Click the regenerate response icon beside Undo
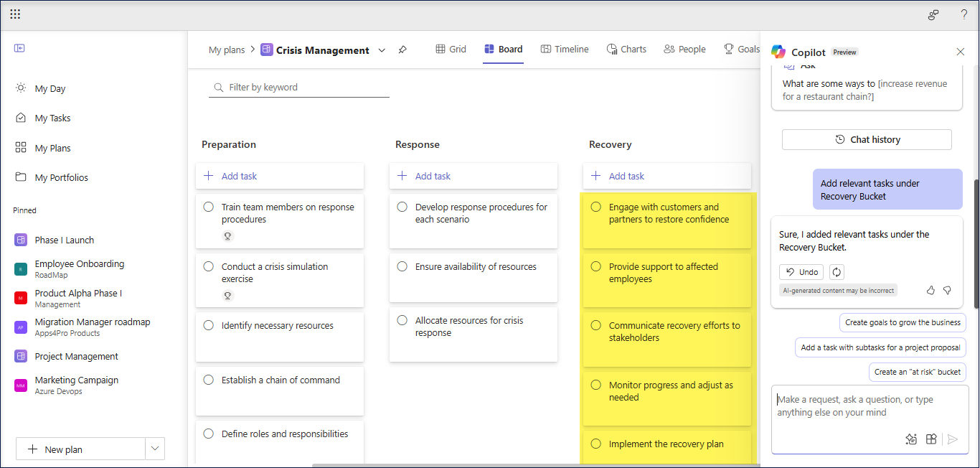Screen dimensions: 980x468 [x=837, y=272]
